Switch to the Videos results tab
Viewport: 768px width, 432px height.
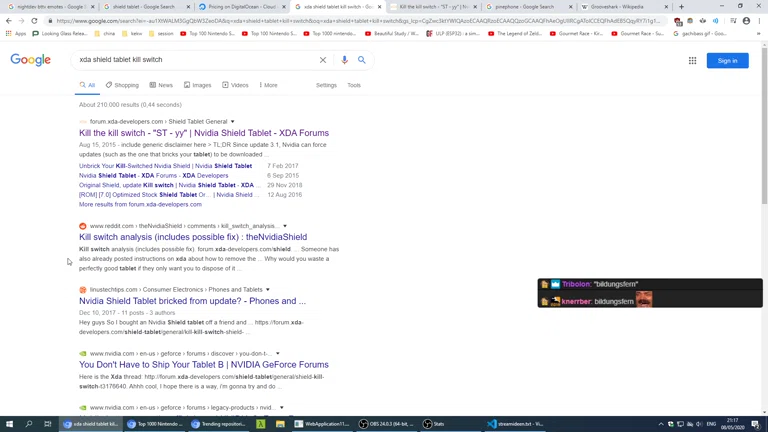[x=236, y=85]
